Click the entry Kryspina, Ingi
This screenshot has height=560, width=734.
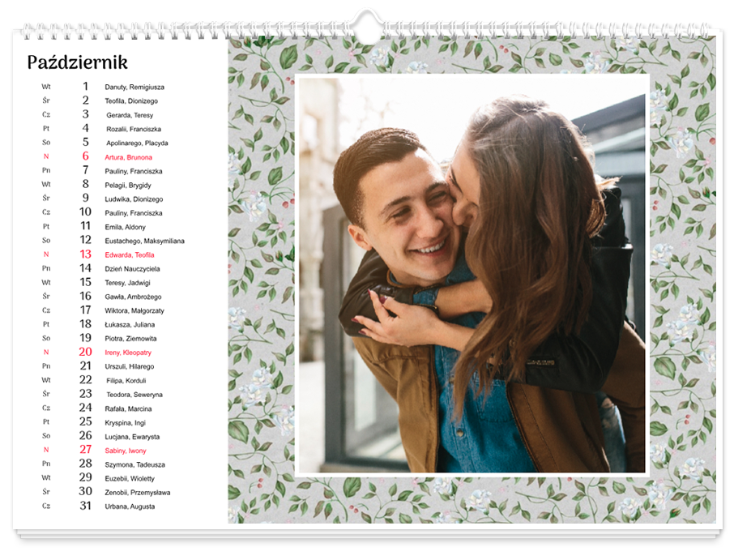tap(125, 423)
